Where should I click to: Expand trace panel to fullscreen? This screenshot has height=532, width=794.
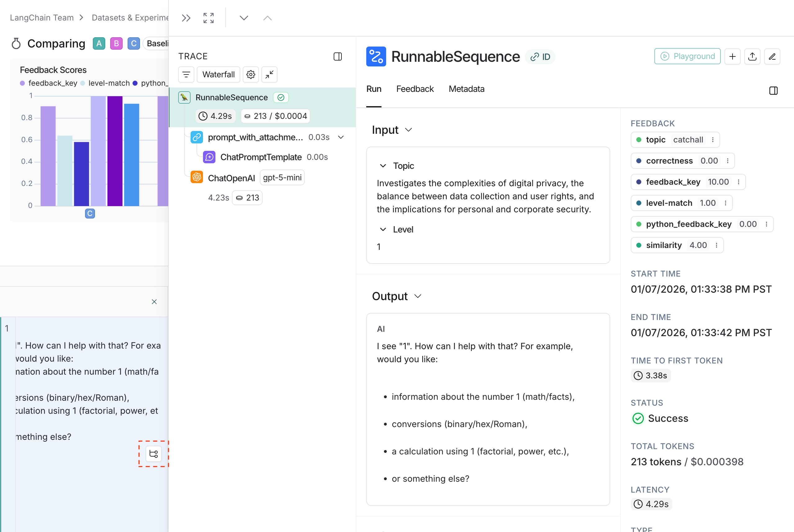click(208, 18)
